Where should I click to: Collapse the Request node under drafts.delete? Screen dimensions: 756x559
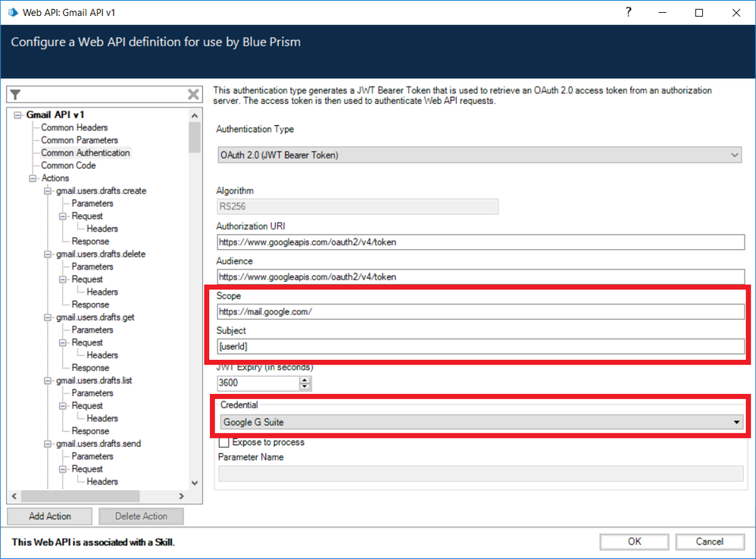pyautogui.click(x=63, y=279)
